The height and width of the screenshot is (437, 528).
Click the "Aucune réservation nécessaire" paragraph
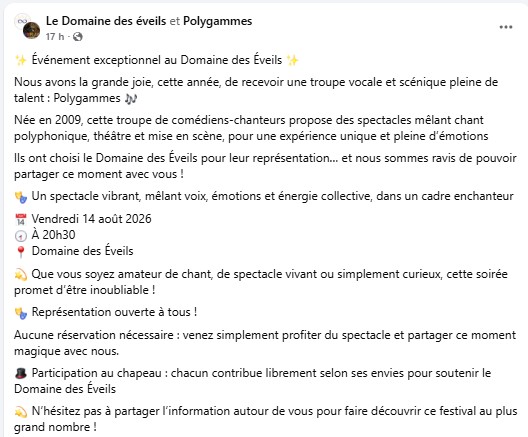click(265, 343)
